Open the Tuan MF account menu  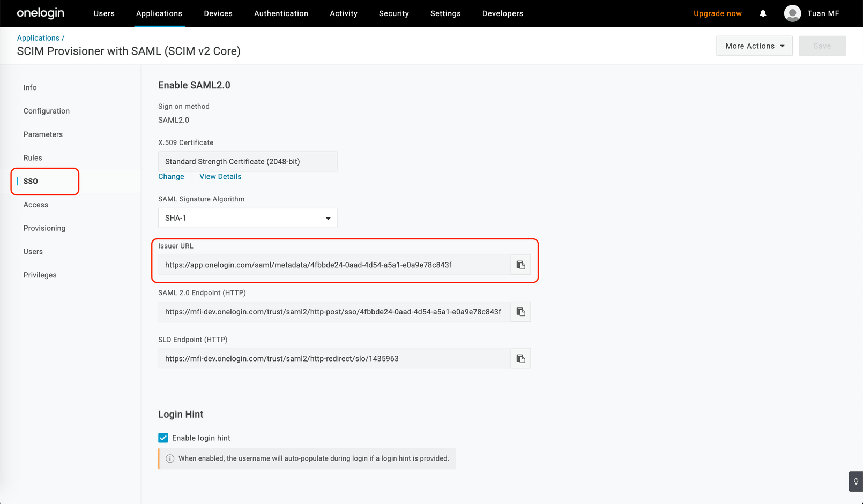(823, 13)
